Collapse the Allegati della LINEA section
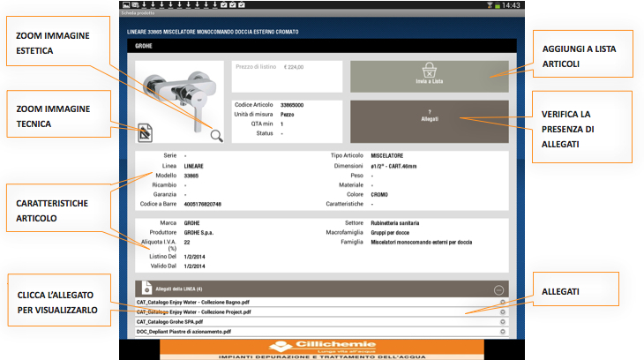 [x=498, y=290]
